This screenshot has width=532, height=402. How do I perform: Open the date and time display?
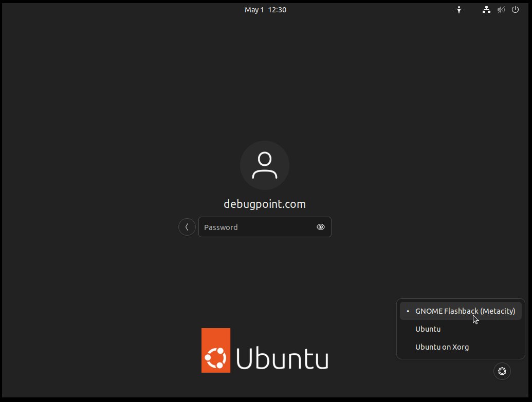tap(266, 9)
